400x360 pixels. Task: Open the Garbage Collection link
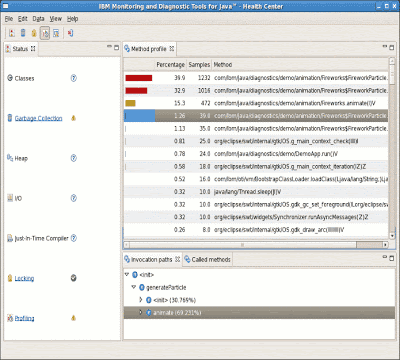[38, 118]
